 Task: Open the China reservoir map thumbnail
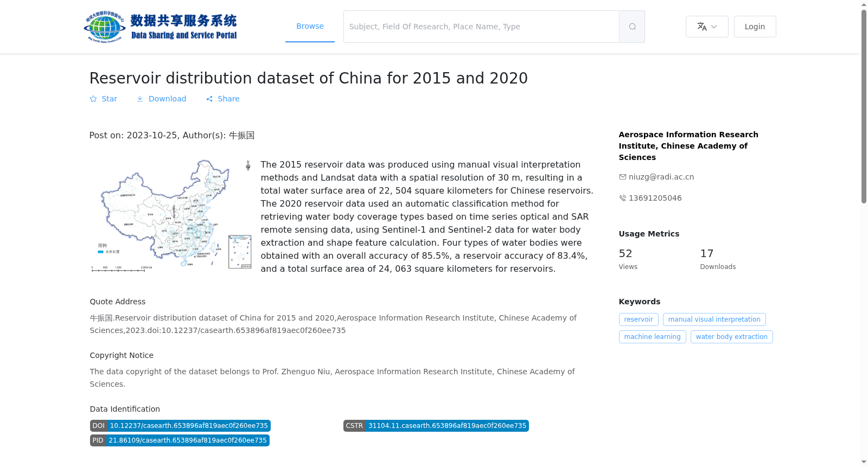tap(171, 215)
